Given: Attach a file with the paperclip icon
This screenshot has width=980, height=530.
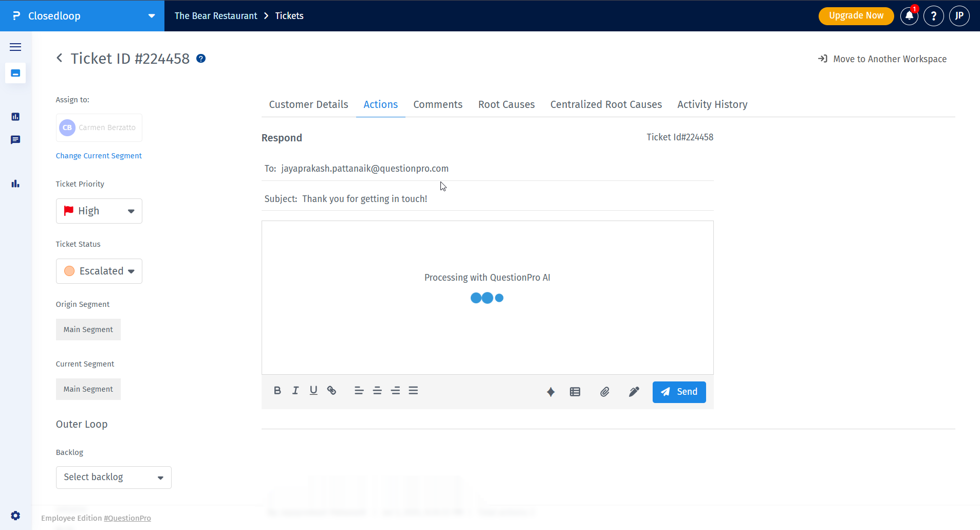Looking at the screenshot, I should (x=604, y=392).
